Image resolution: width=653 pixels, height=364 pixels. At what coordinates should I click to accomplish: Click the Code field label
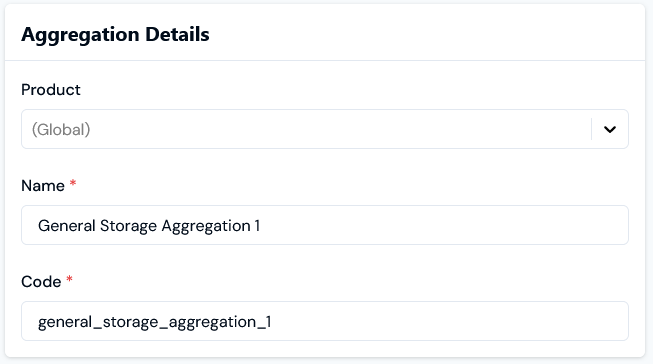(x=41, y=282)
